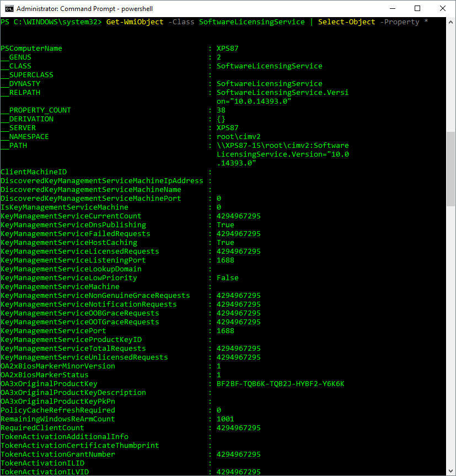
Task: Click the KeyManagementServiceHostCaching label
Action: pos(69,242)
